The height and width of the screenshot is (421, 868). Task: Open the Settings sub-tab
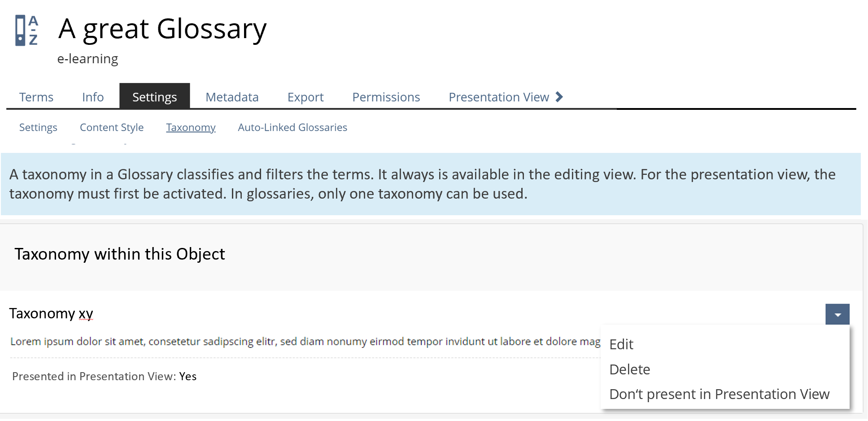38,127
